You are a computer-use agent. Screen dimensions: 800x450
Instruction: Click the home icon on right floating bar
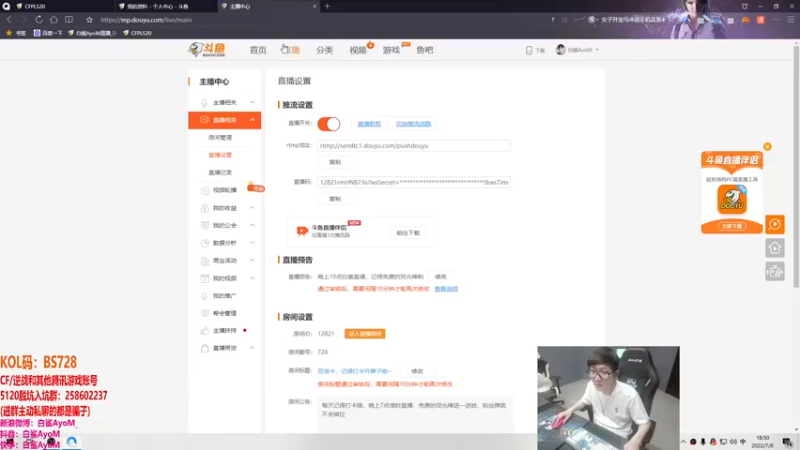(x=774, y=248)
